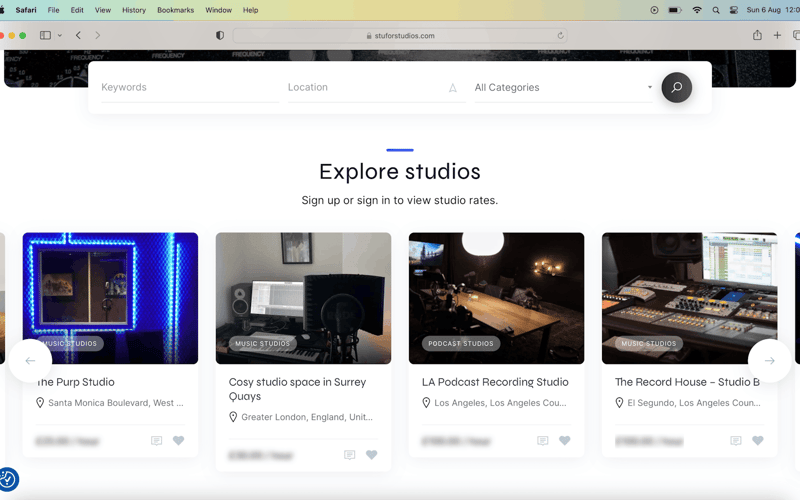The height and width of the screenshot is (500, 800).
Task: Click the next studios carousel arrow
Action: (x=769, y=361)
